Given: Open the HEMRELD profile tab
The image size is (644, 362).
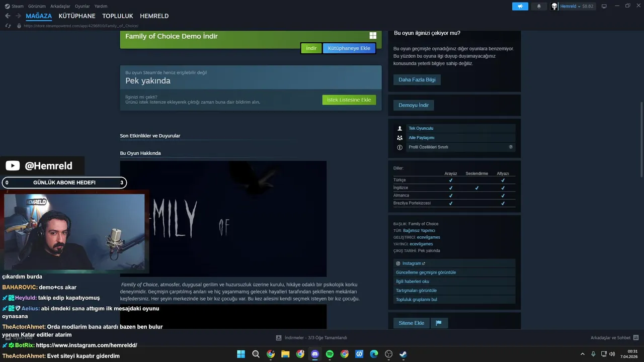Looking at the screenshot, I should (x=154, y=16).
